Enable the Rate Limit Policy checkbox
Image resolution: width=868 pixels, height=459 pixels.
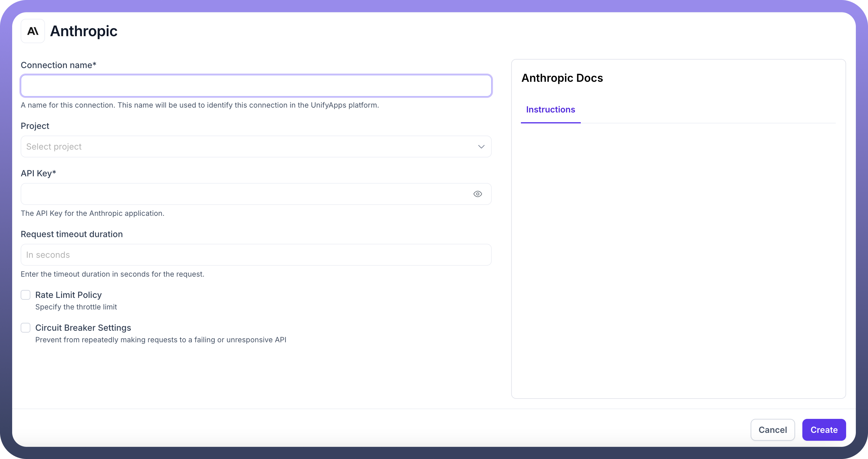point(26,295)
